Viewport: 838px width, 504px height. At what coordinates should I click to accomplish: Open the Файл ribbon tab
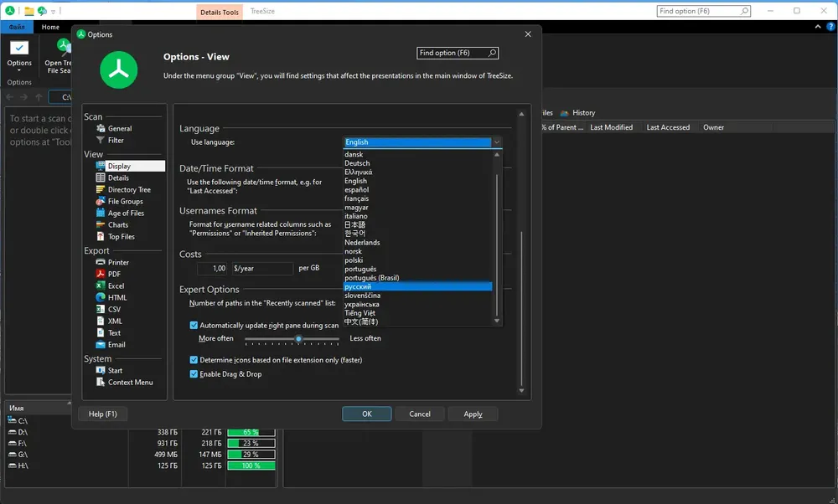coord(17,27)
